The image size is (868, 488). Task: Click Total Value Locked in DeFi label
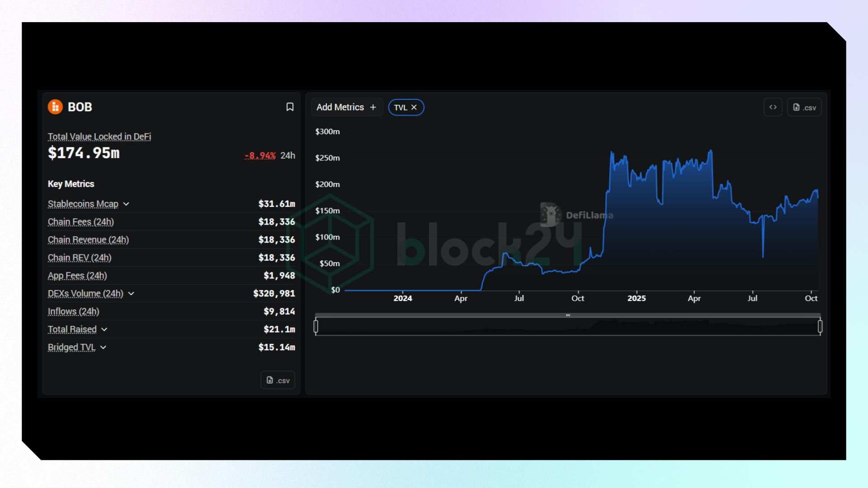pos(99,137)
